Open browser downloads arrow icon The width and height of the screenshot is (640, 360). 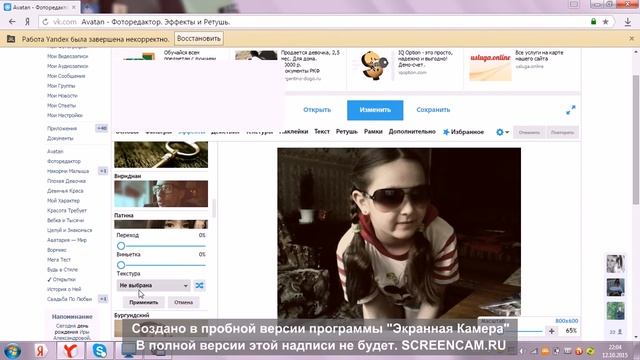pos(628,22)
